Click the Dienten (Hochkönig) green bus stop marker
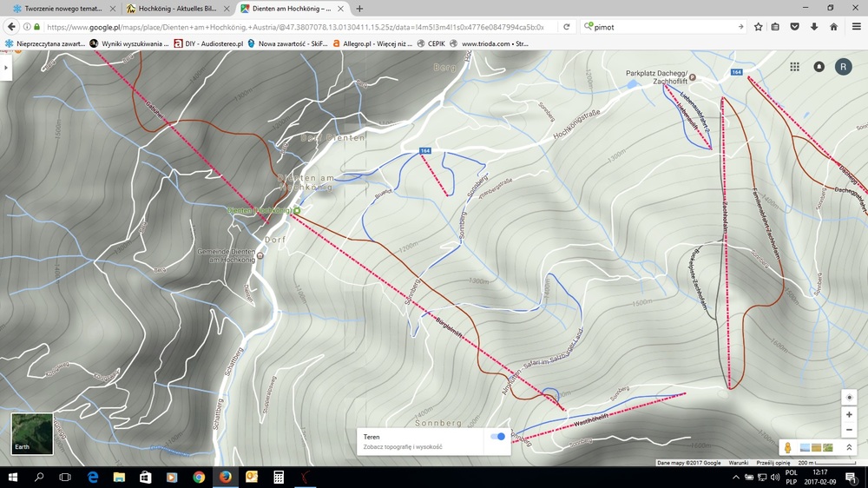Image resolution: width=868 pixels, height=488 pixels. tap(297, 210)
